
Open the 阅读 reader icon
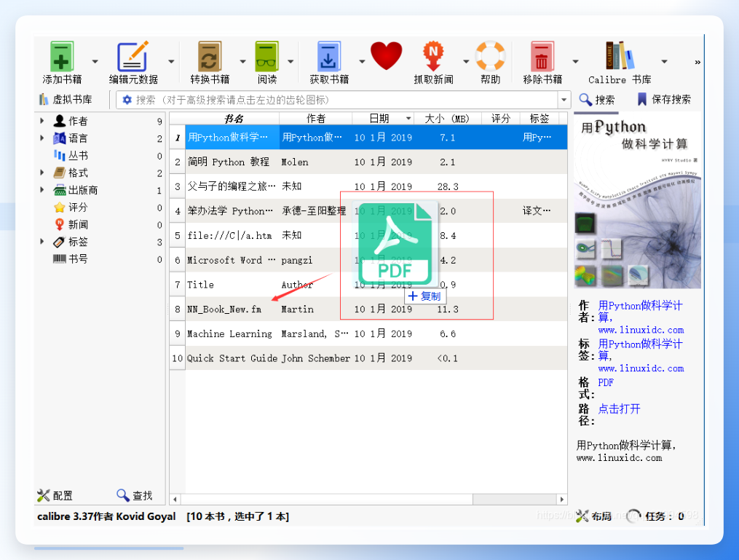tap(267, 57)
